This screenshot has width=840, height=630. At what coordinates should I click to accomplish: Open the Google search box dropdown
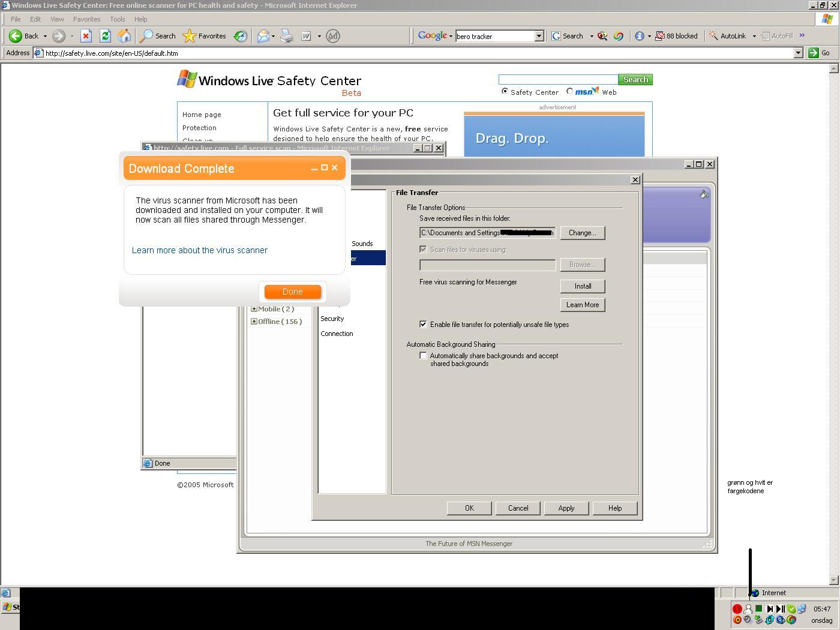[539, 36]
